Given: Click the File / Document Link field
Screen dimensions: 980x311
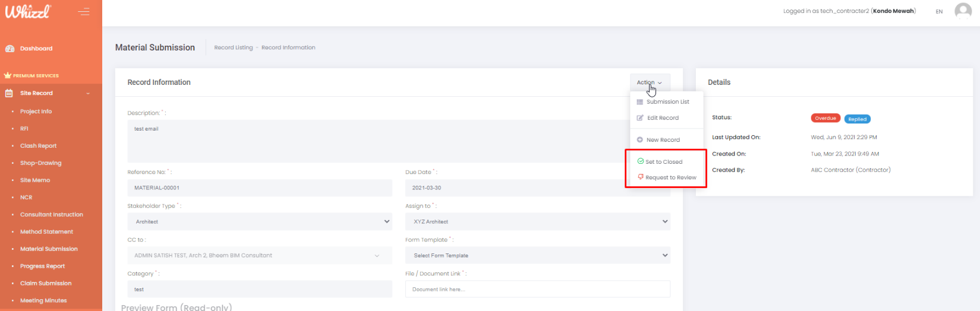Looking at the screenshot, I should click(x=537, y=290).
